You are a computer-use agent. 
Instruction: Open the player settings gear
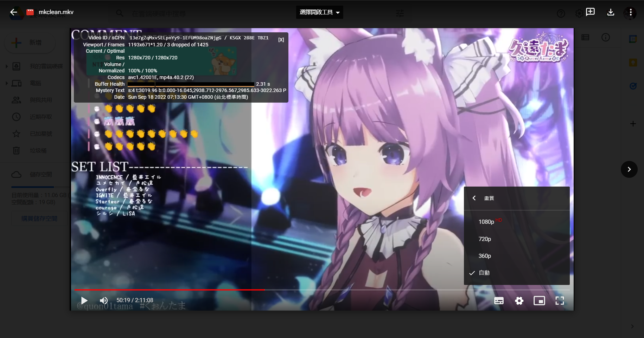(519, 301)
